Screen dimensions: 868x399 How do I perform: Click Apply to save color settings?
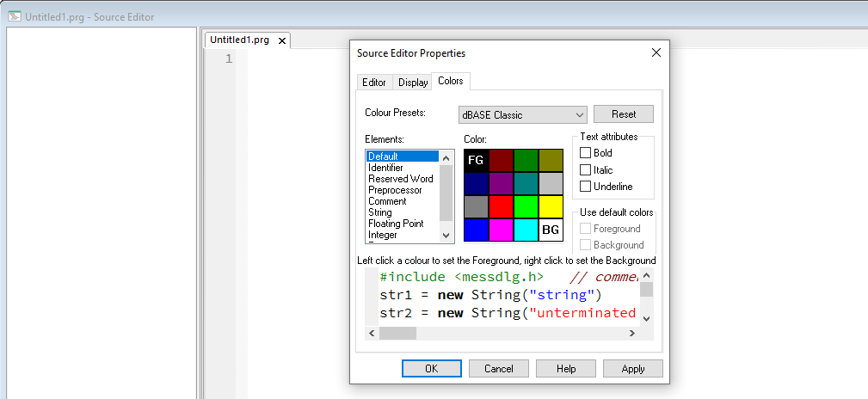(632, 369)
